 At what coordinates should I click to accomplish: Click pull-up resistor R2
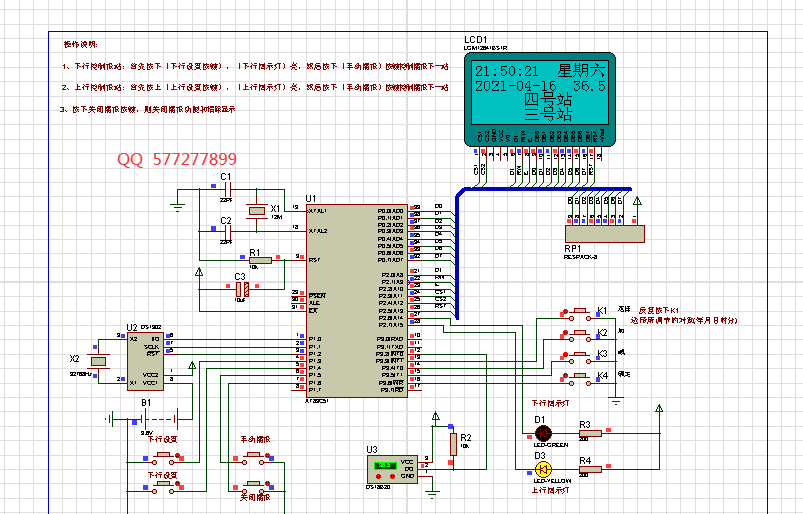pos(453,444)
